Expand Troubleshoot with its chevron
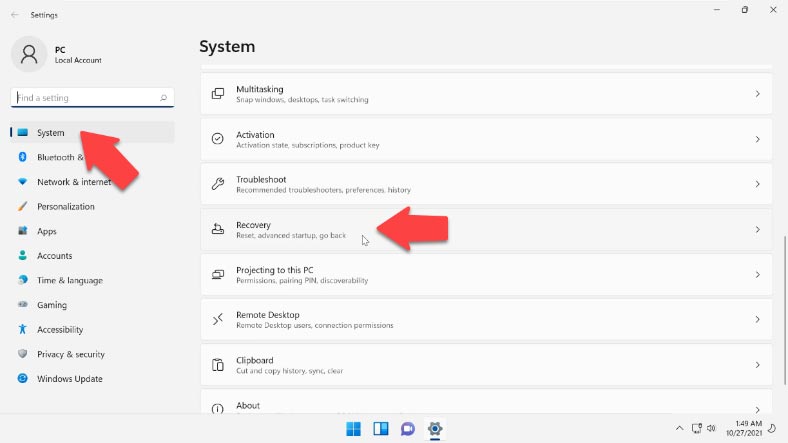Screen dimensions: 788x443 (x=757, y=184)
